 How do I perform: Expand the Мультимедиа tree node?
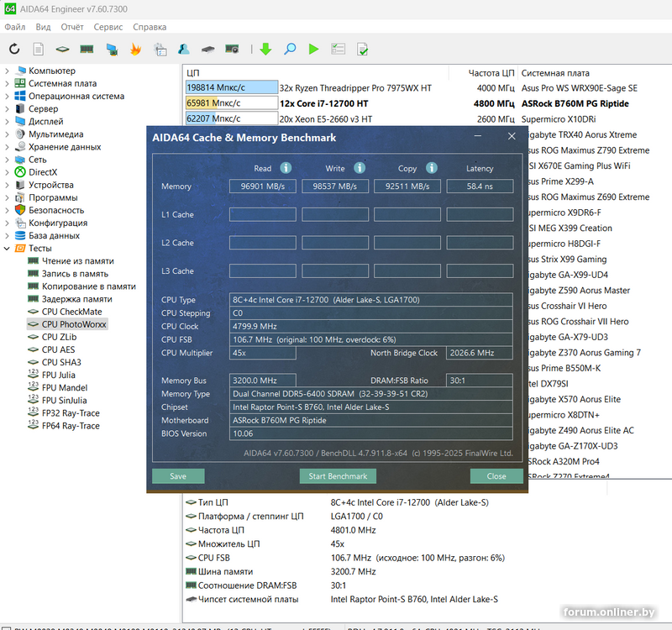(x=7, y=134)
